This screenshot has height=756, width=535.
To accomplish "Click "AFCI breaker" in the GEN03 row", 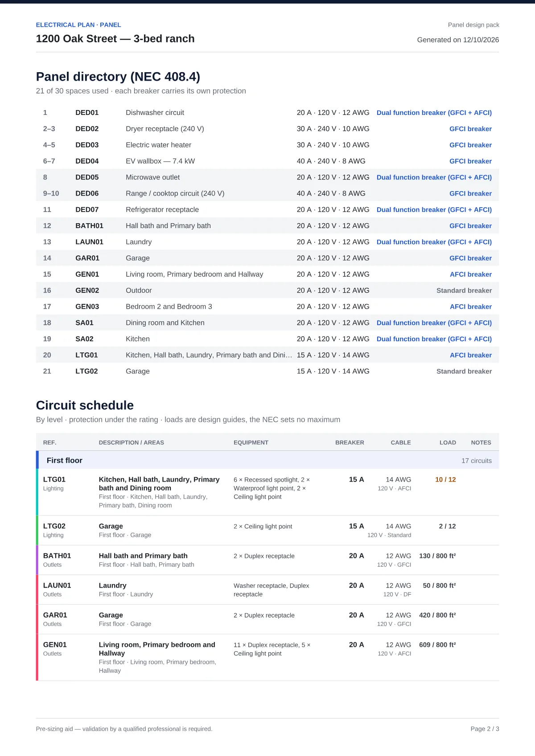I will tap(471, 306).
